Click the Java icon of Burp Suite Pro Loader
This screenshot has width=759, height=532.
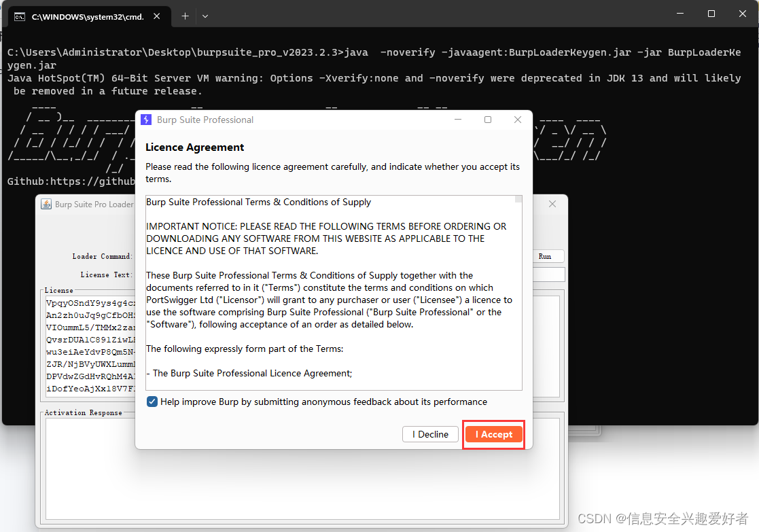pyautogui.click(x=46, y=205)
